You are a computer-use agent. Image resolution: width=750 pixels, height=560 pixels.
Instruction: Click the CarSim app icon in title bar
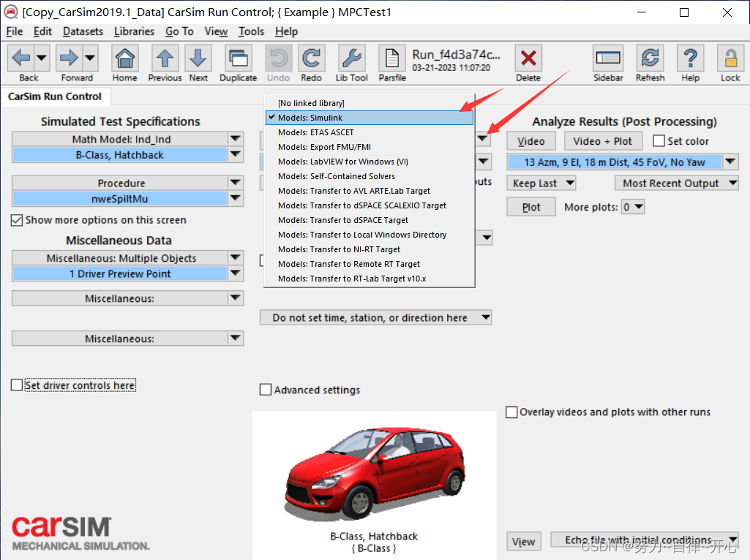pos(10,12)
